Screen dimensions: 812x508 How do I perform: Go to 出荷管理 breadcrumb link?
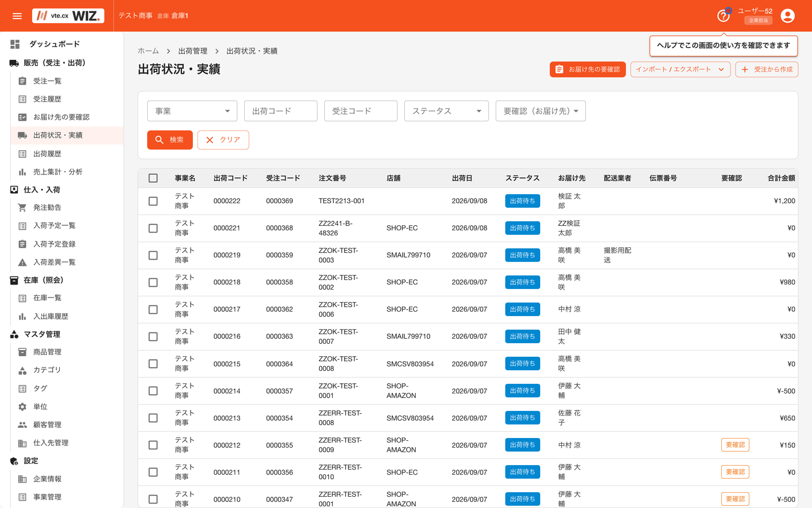click(x=193, y=51)
